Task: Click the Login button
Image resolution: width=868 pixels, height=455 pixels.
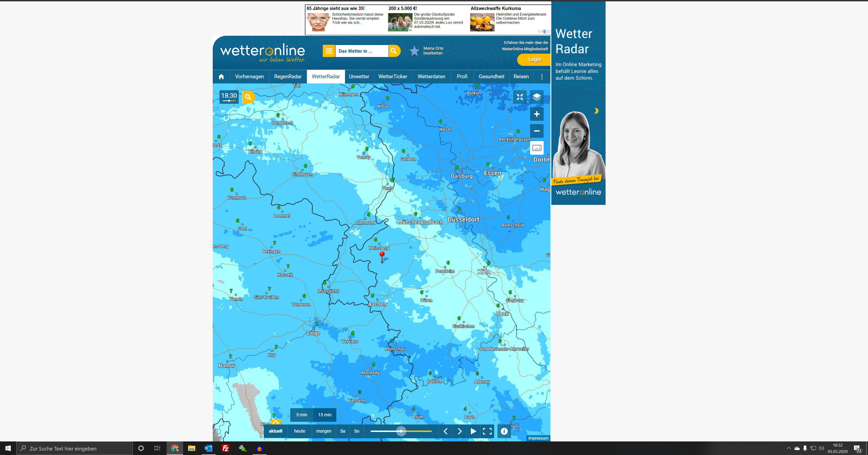Action: [534, 59]
